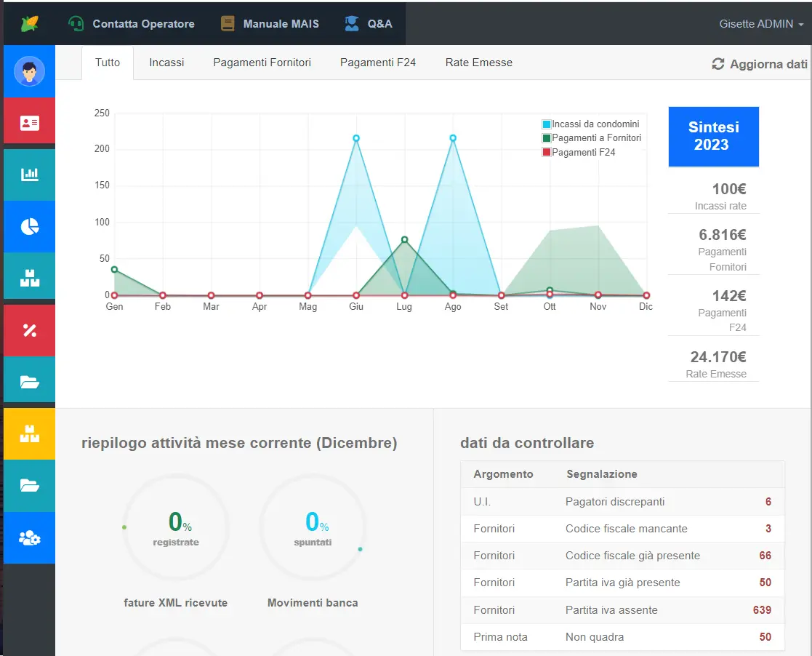Click the riepilogo attività mese corrente heading
The width and height of the screenshot is (812, 656).
239,443
